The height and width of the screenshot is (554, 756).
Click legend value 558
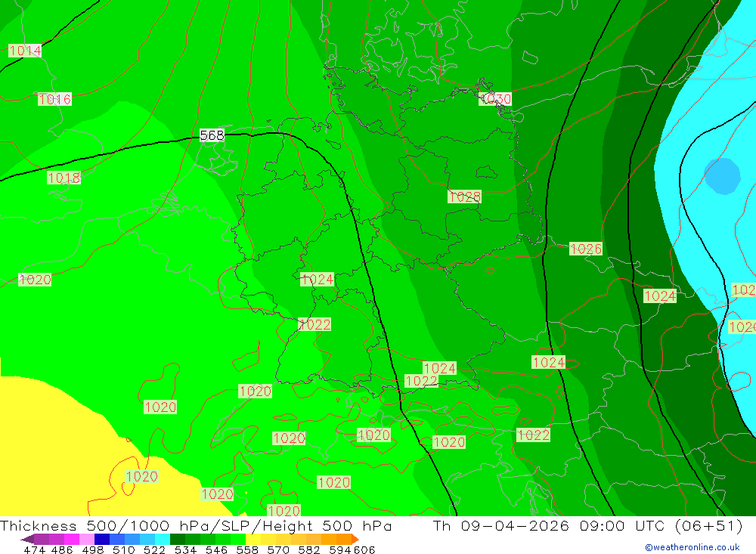[x=247, y=549]
